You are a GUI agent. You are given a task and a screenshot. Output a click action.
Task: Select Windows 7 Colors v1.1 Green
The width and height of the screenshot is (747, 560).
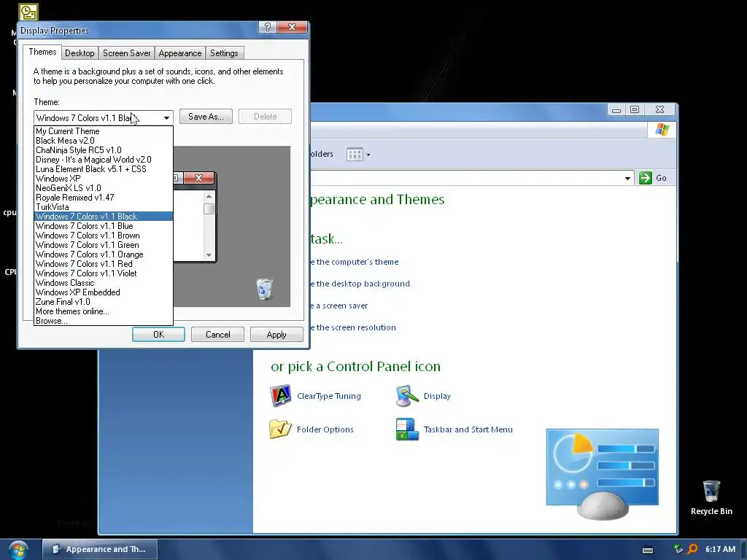[104, 245]
